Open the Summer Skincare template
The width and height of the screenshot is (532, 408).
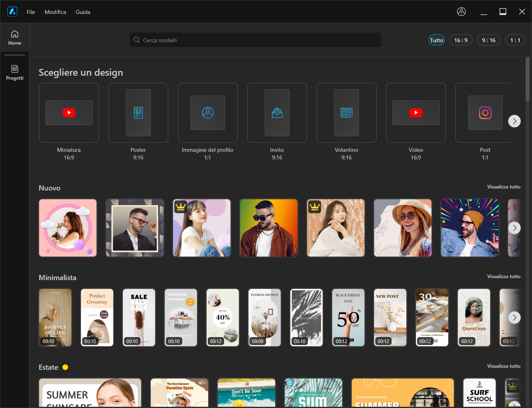click(x=90, y=393)
